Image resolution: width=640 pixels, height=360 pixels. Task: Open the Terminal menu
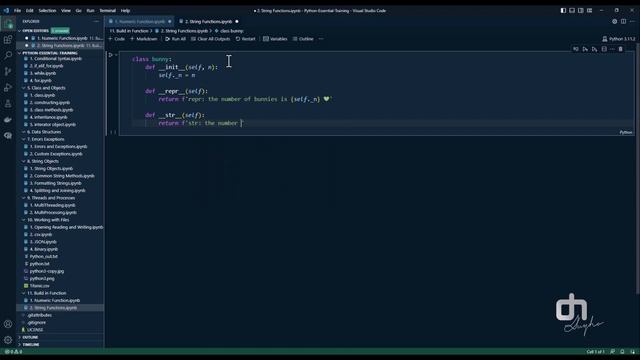pos(107,11)
